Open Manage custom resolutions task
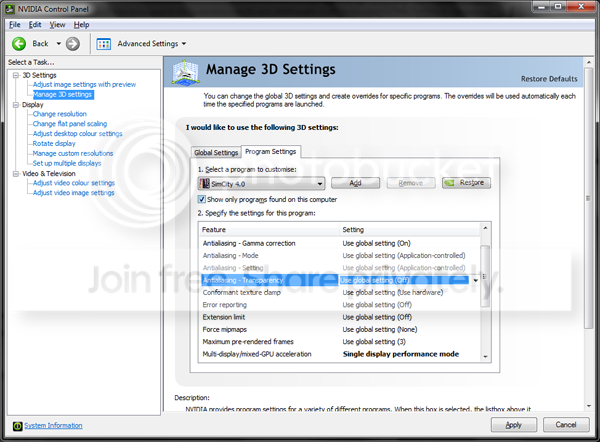Image resolution: width=600 pixels, height=442 pixels. tap(73, 153)
